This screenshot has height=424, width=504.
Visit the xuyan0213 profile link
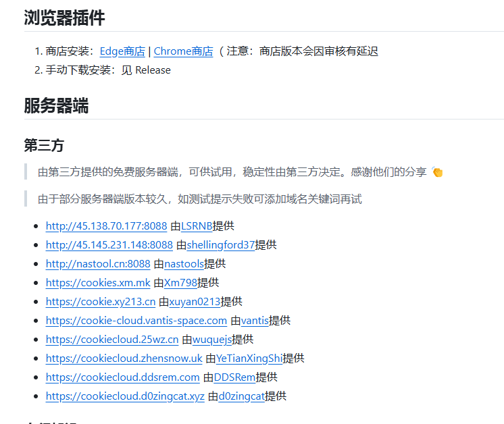(x=195, y=302)
